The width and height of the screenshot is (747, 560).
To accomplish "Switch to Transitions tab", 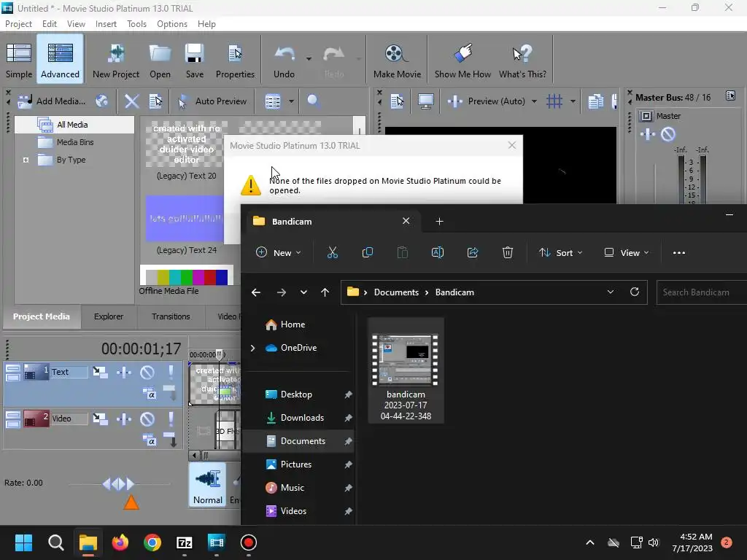I will tap(171, 316).
